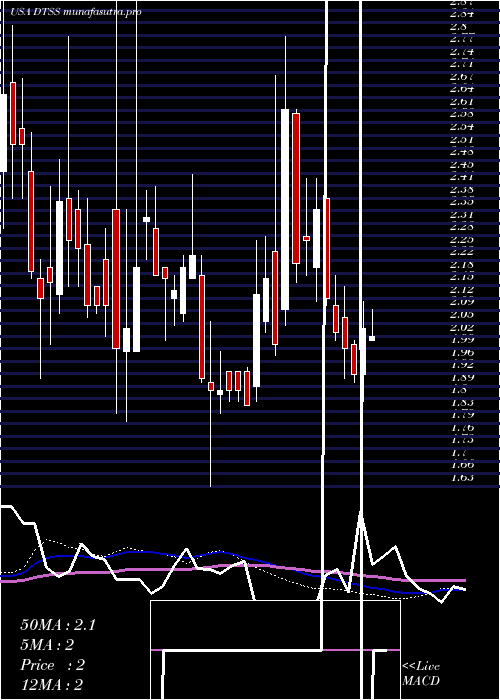This screenshot has width=500, height=700.
Task: Click the 2.05 price axis label
Action: 462,314
